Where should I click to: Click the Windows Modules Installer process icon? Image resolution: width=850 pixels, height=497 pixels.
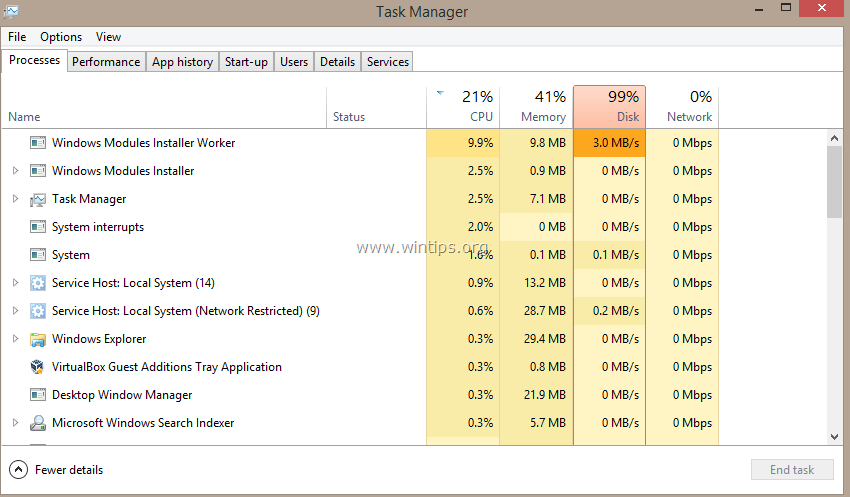click(x=38, y=171)
